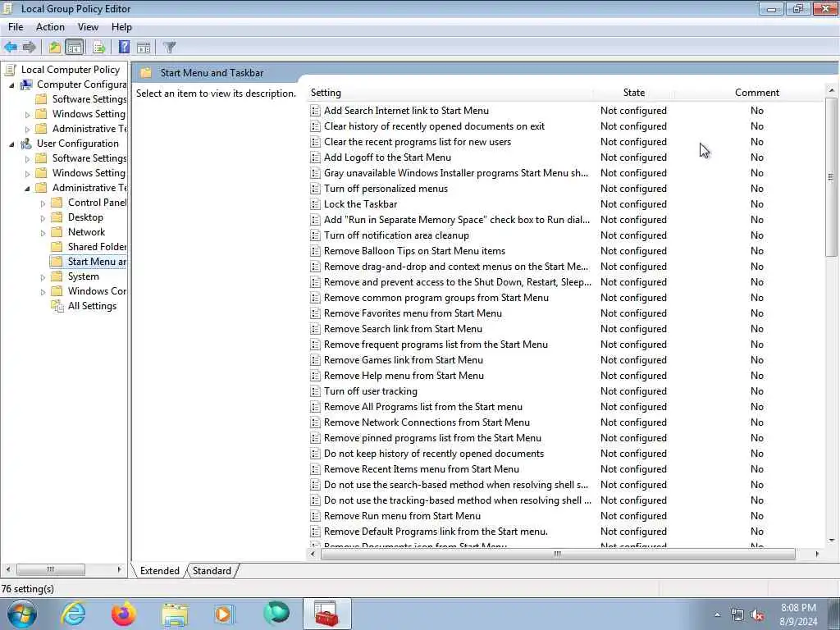Expand Windows Settings under Computer Configuration

(x=27, y=115)
